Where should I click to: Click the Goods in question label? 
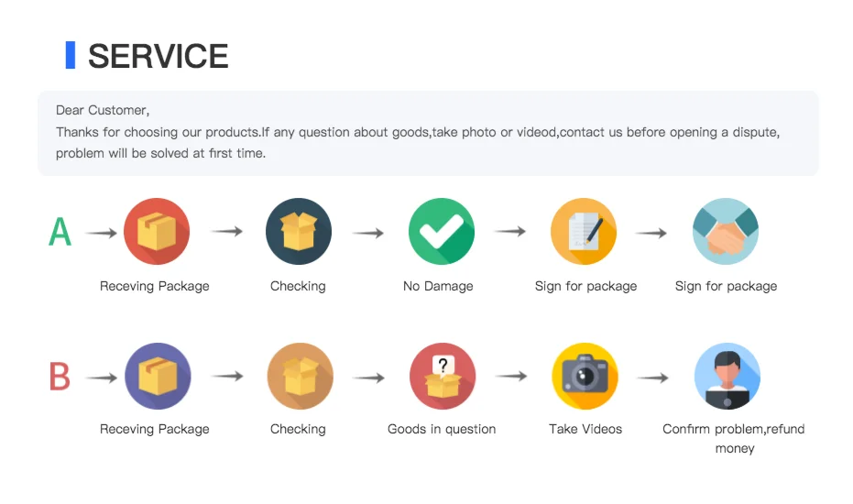[442, 429]
